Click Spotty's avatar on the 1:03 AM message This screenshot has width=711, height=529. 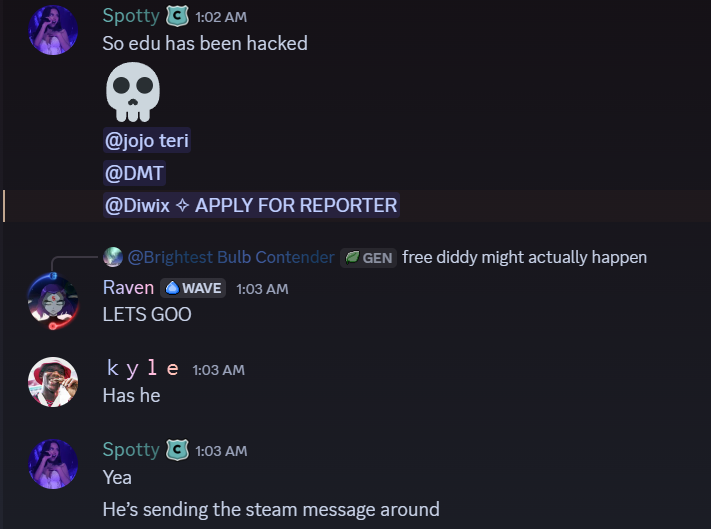53,464
